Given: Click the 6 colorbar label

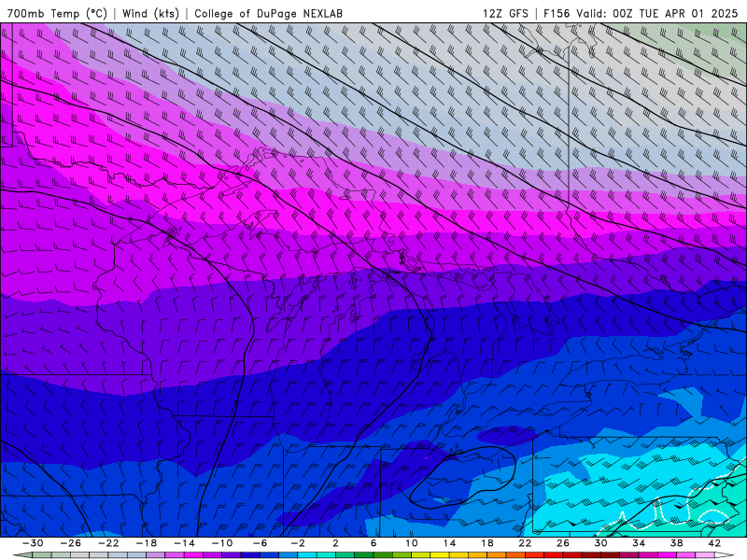Looking at the screenshot, I should coord(373,543).
